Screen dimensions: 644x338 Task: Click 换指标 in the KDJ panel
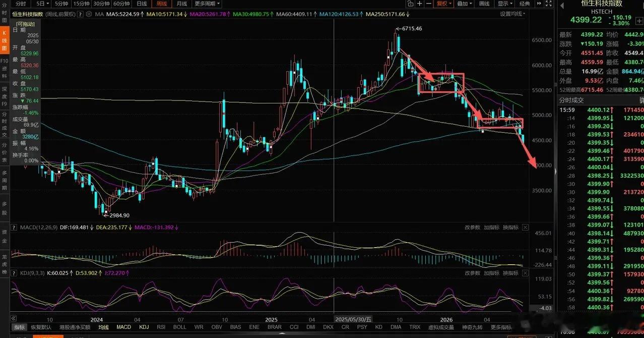510,273
